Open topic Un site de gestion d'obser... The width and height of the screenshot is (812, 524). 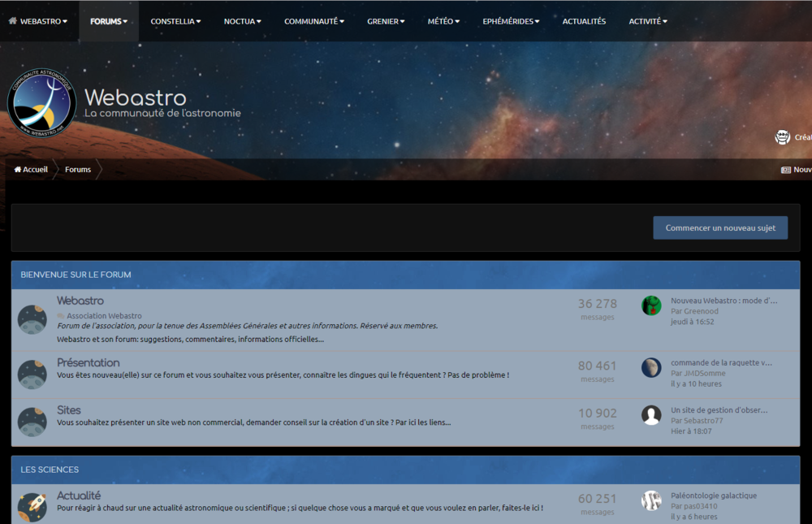(719, 410)
